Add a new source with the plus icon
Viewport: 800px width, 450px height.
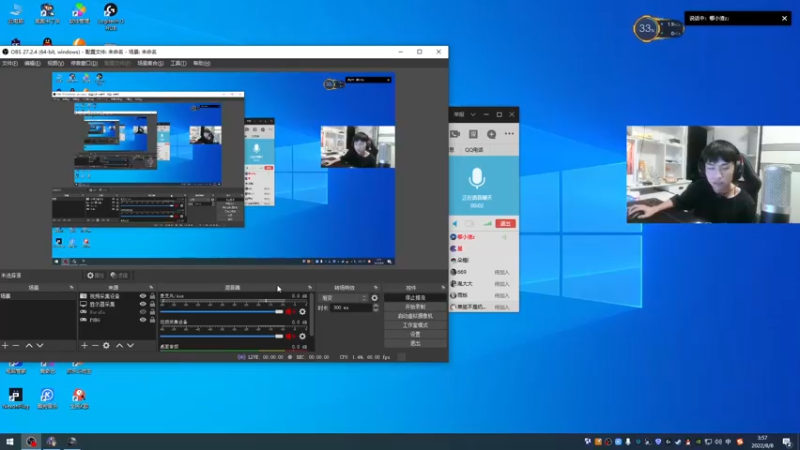tap(84, 345)
